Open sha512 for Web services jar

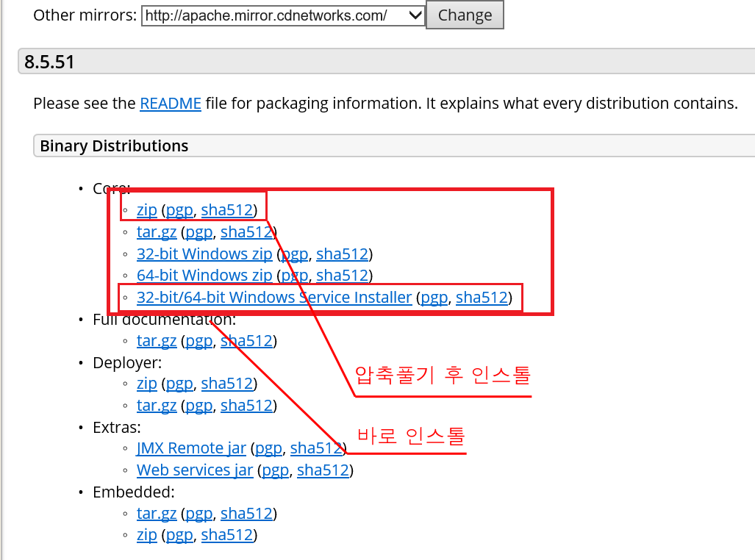click(323, 470)
